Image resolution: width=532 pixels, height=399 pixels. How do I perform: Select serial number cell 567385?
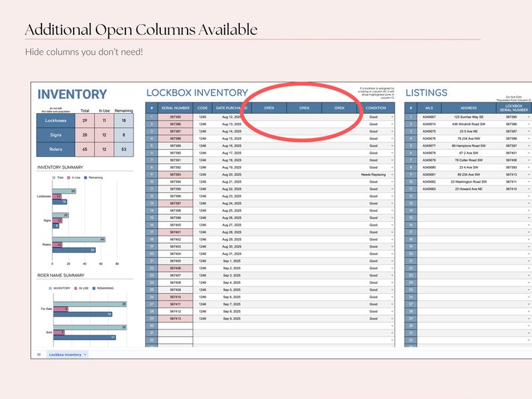[x=176, y=117]
